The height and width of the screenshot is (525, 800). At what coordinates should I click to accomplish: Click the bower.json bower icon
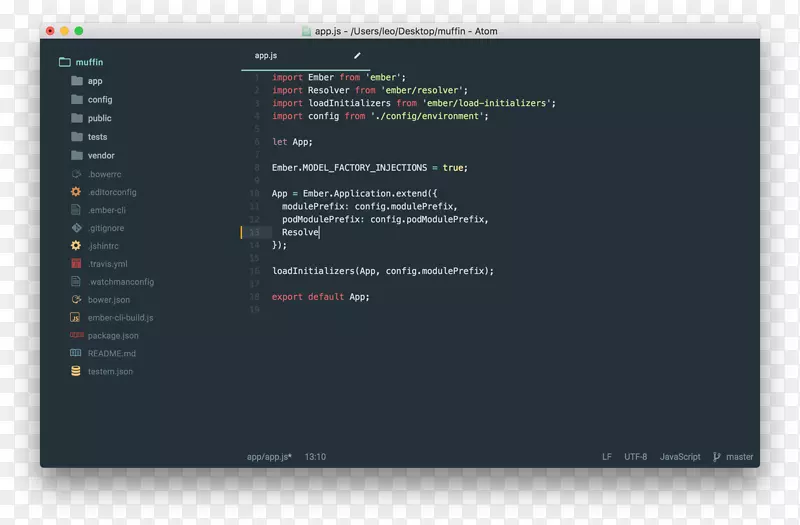coord(76,299)
